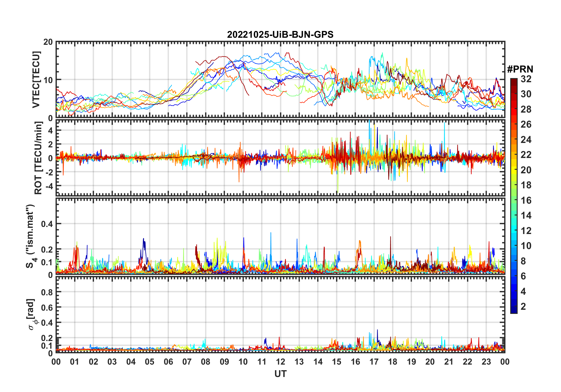Image resolution: width=561 pixels, height=392 pixels.
Task: Click x-axis tick label 20
Action: pos(430,362)
